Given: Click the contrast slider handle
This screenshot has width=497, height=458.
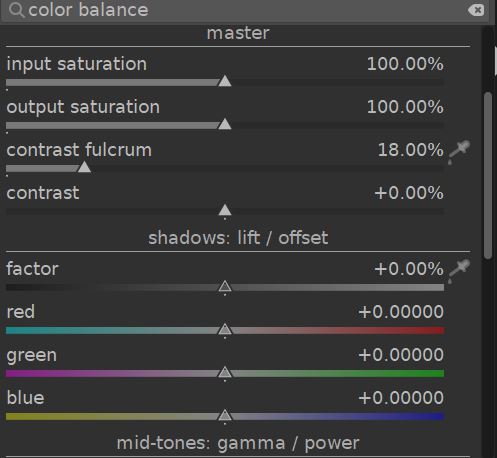Looking at the screenshot, I should point(225,210).
